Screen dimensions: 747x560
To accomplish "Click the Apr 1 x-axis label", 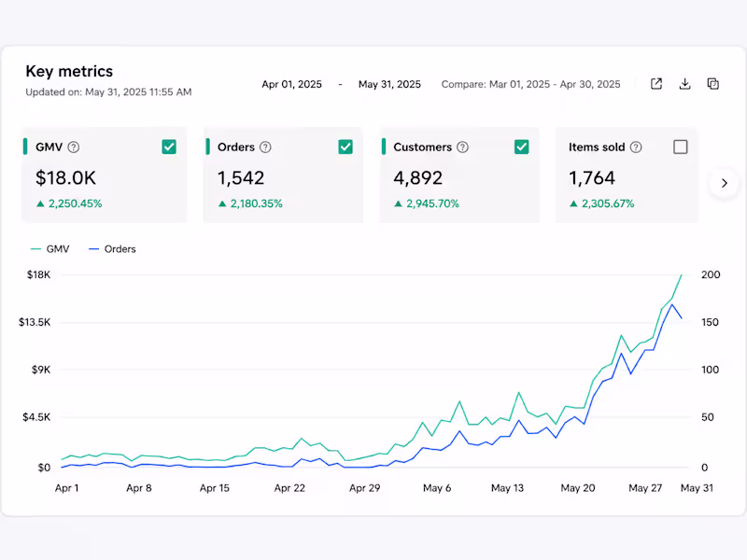I will pyautogui.click(x=66, y=488).
